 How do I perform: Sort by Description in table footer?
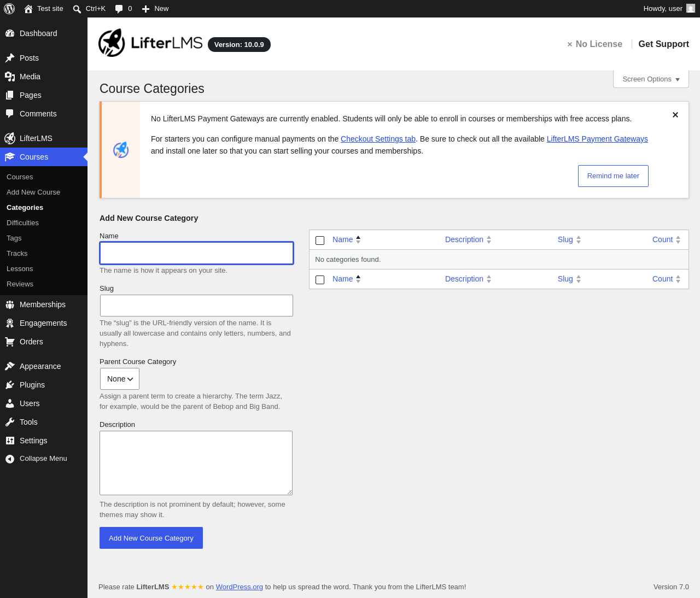point(468,279)
